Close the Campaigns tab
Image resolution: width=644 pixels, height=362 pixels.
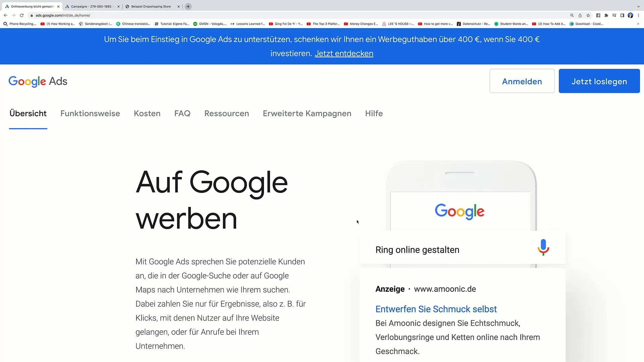pyautogui.click(x=118, y=6)
